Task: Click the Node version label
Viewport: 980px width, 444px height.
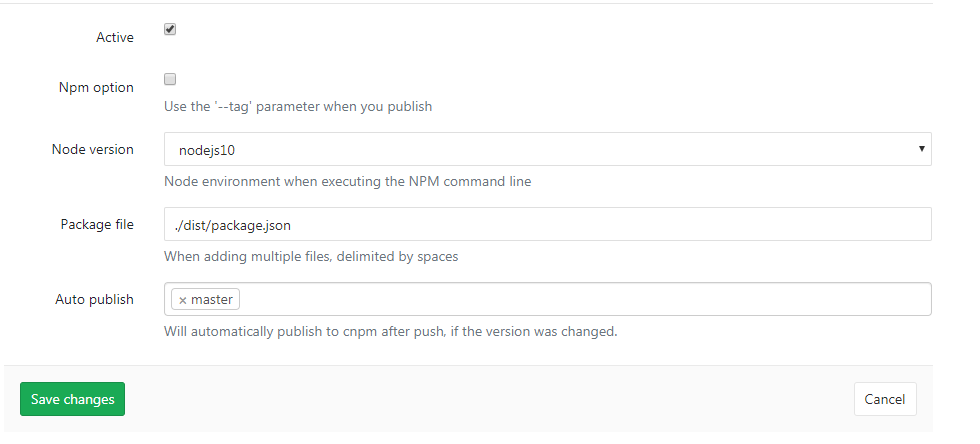Action: 92,149
